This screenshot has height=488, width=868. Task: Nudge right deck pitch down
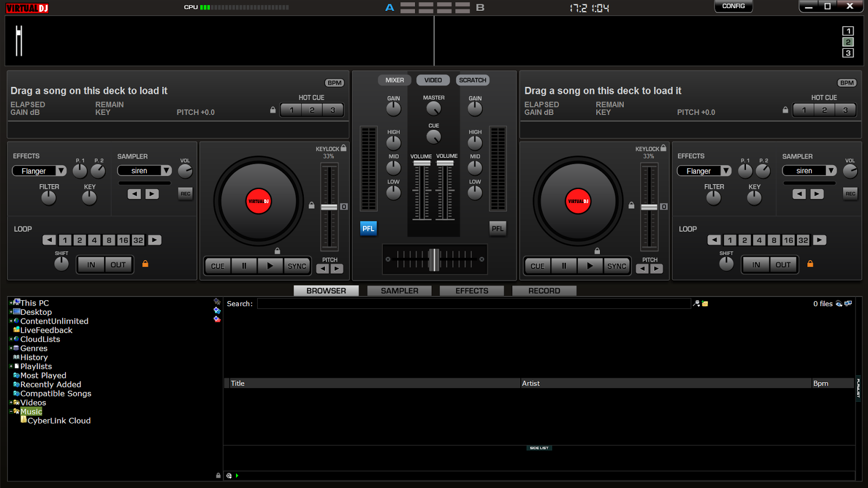(x=642, y=269)
